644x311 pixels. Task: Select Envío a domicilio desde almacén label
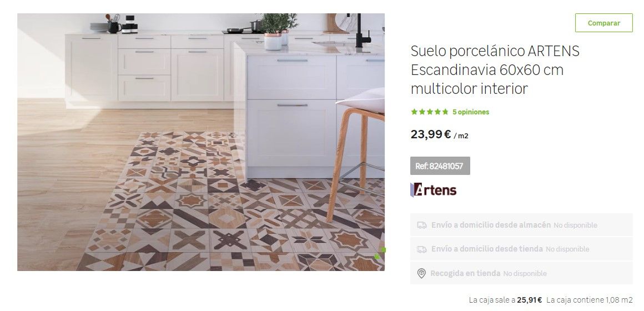click(x=491, y=225)
